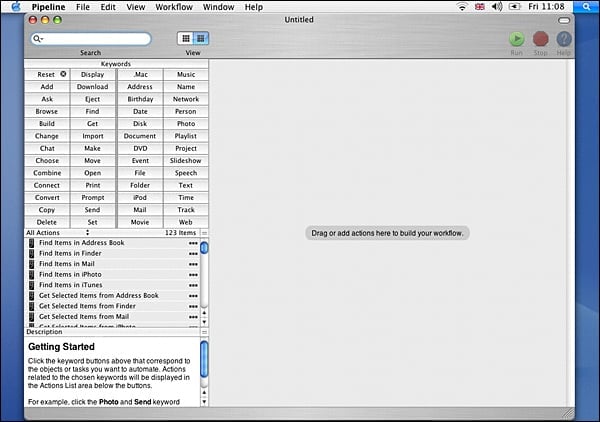Click the clock showing Fri 11:08
600x422 pixels.
tap(546, 7)
